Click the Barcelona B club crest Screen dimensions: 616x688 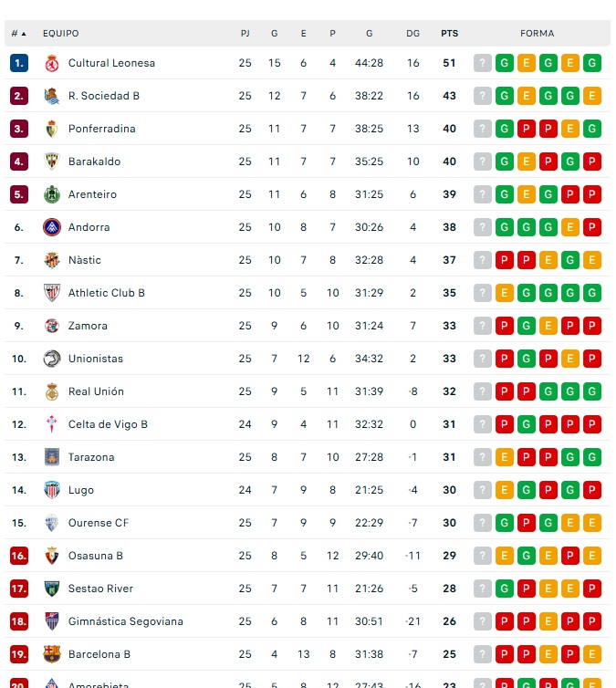[52, 654]
